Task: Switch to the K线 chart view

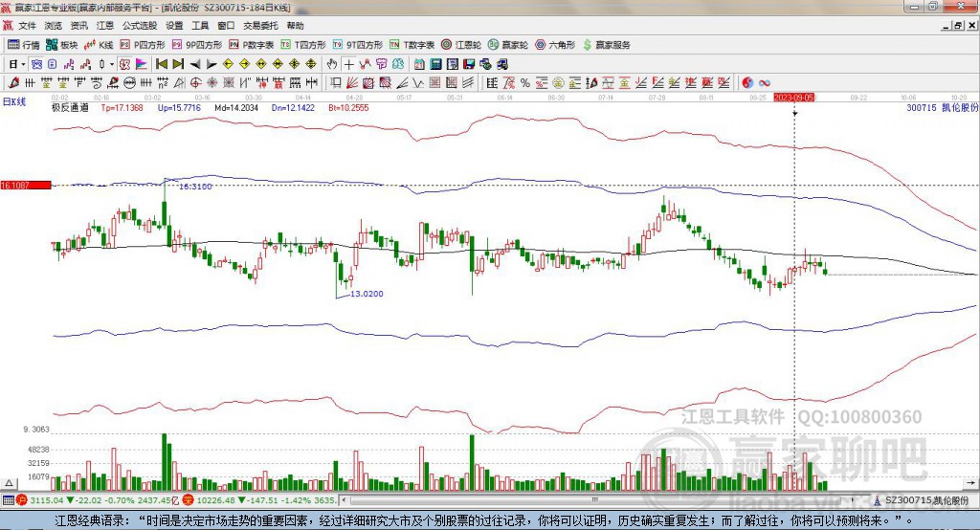Action: (99, 45)
